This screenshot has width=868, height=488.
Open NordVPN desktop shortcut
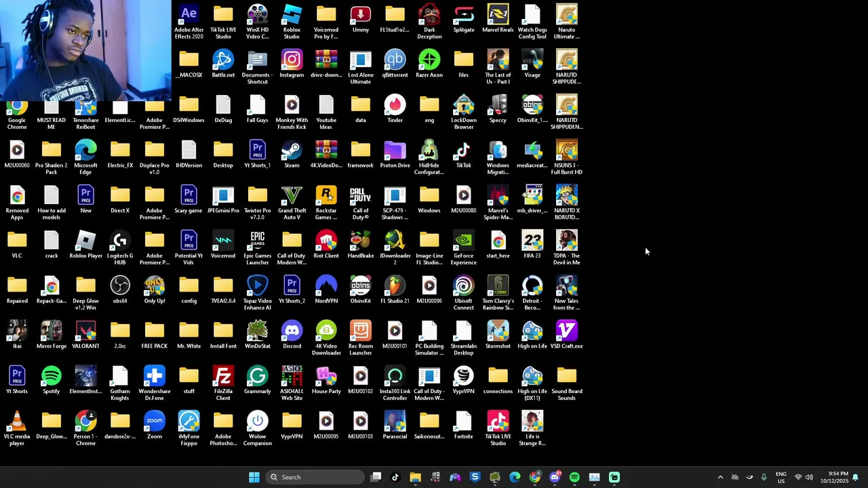(326, 290)
